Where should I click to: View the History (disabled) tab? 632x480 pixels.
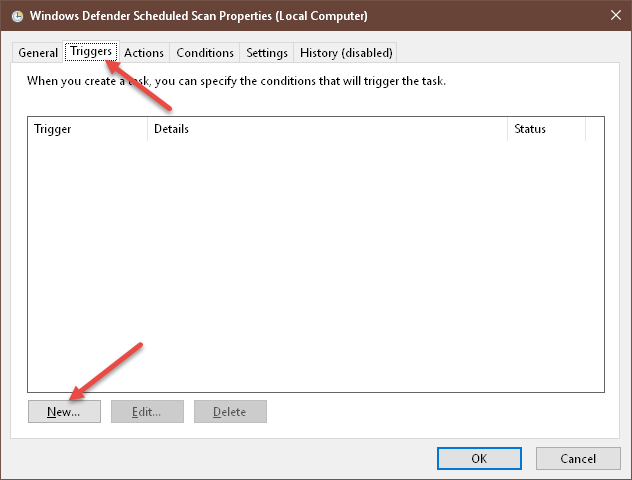coord(346,53)
